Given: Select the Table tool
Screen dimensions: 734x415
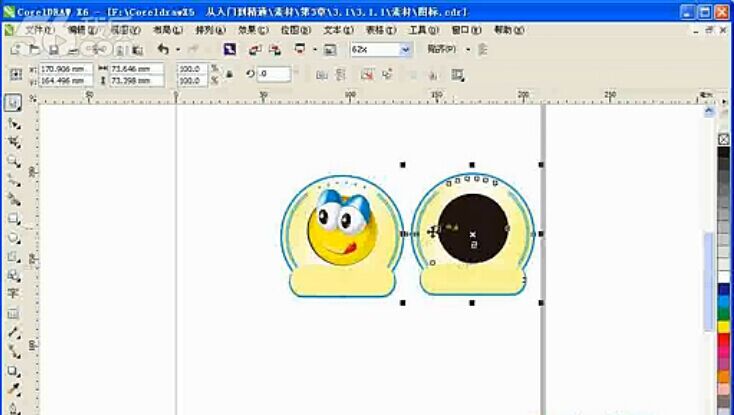Looking at the screenshot, I should point(14,313).
